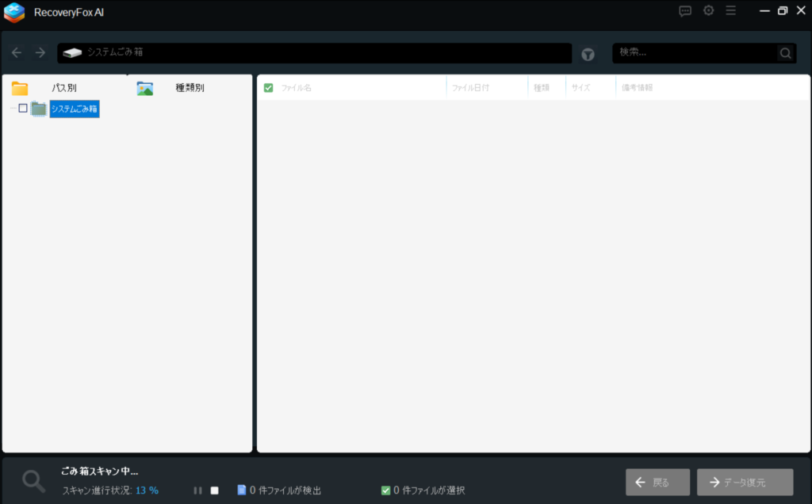Stop the recycle bin scan

click(x=214, y=491)
